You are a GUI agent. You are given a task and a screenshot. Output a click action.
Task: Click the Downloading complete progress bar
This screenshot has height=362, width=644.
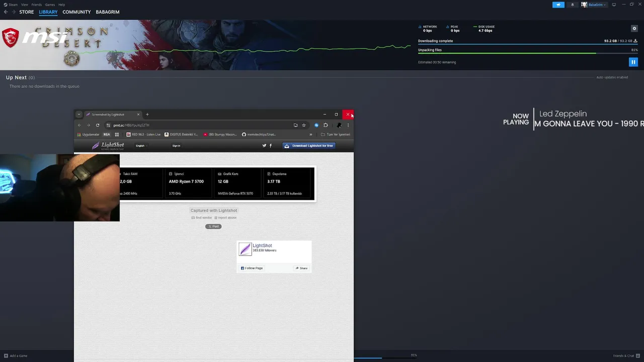coord(528,45)
